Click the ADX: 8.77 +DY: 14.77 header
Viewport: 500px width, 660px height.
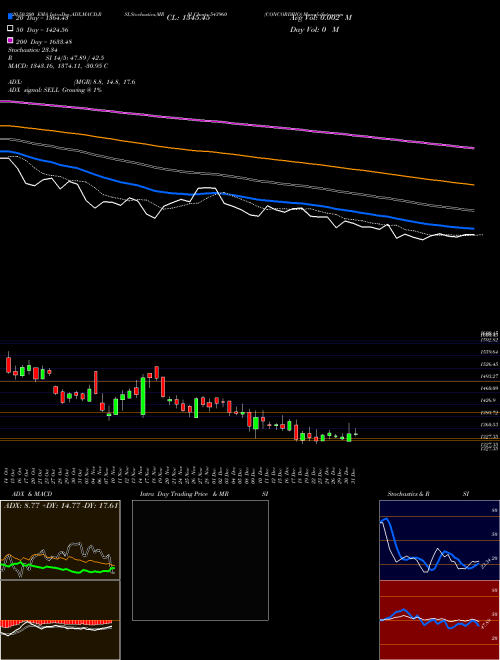(61, 505)
